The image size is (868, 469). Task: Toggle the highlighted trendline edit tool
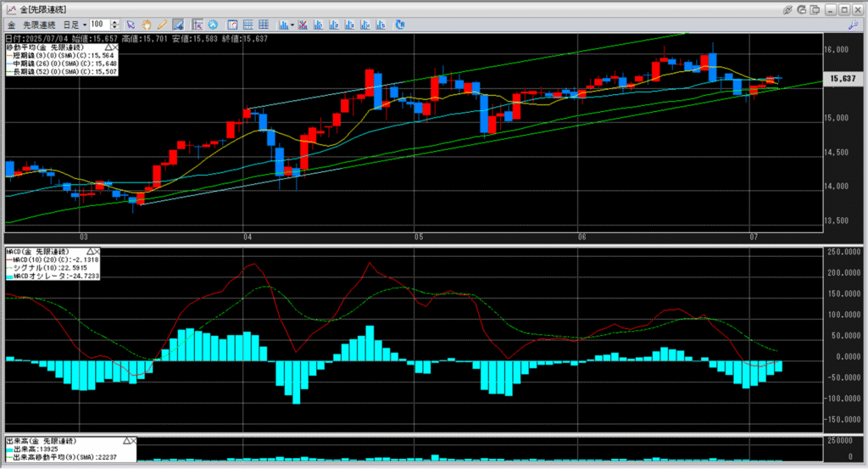tap(178, 25)
